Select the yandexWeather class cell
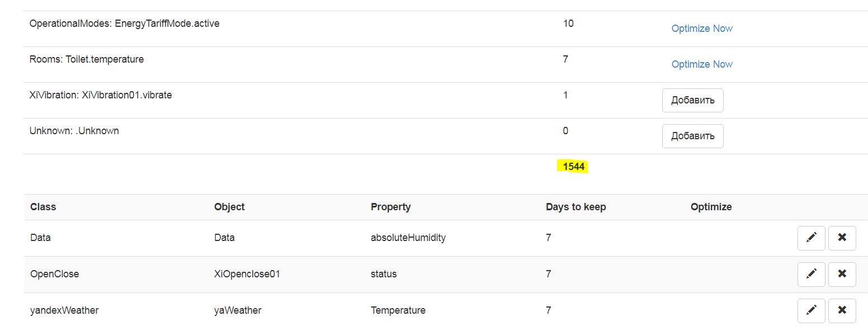 (64, 310)
